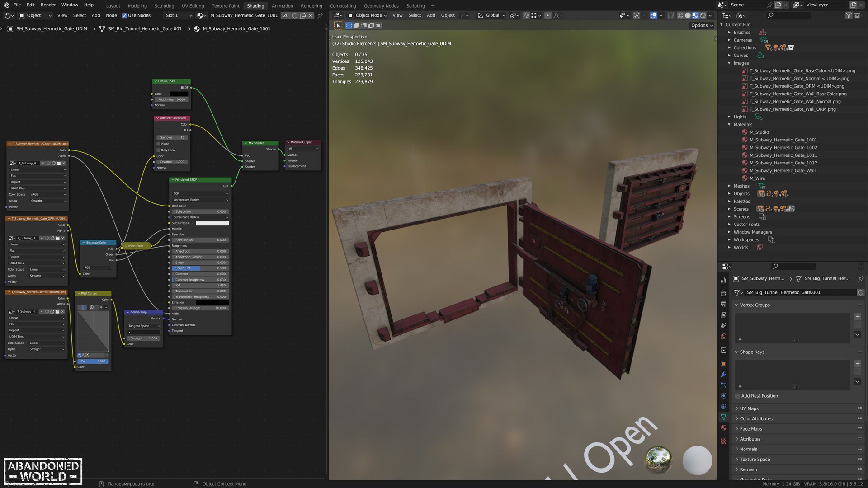The width and height of the screenshot is (868, 488).
Task: Open the Texture Paint workspace tab
Action: point(225,6)
